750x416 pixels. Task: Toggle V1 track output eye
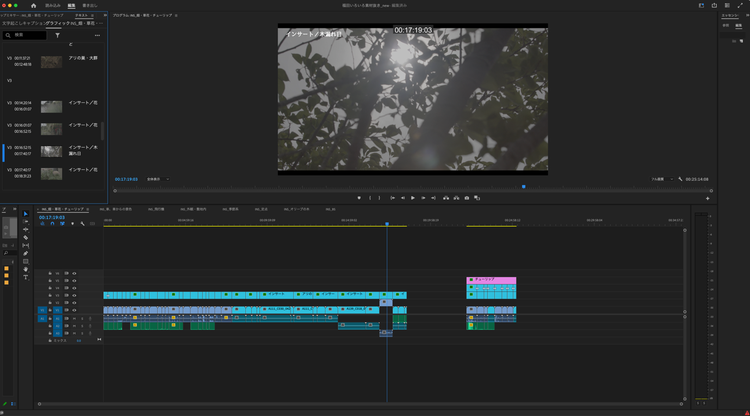[74, 310]
